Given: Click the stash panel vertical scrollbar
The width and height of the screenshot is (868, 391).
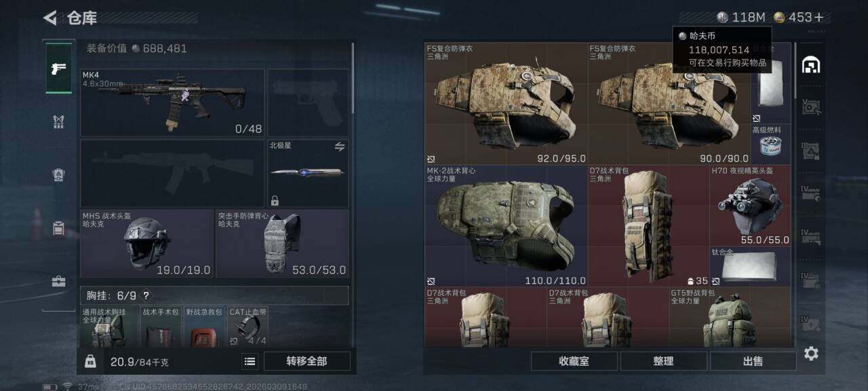Looking at the screenshot, I should coord(795,71).
